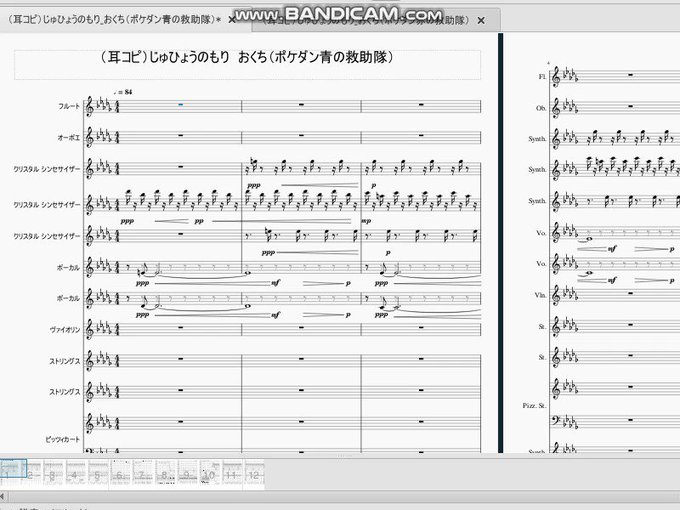Viewport: 680px width, 510px height.
Task: Select the Vln. label on the right page
Action: (540, 295)
